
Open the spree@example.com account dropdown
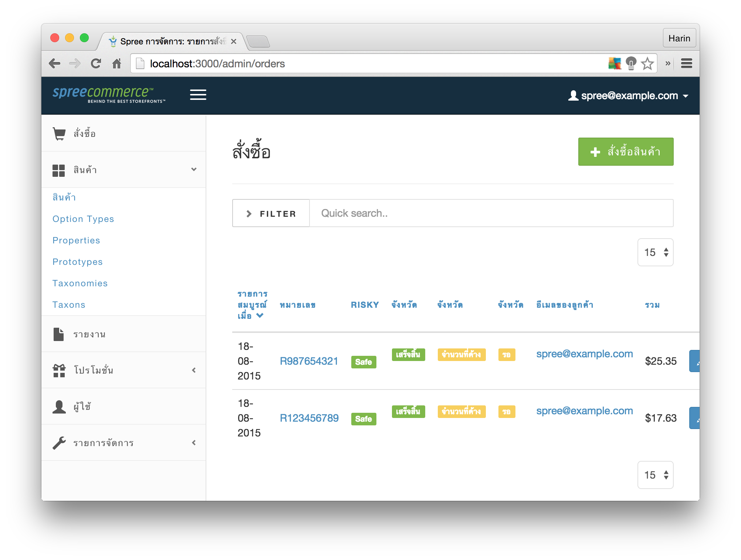[628, 96]
